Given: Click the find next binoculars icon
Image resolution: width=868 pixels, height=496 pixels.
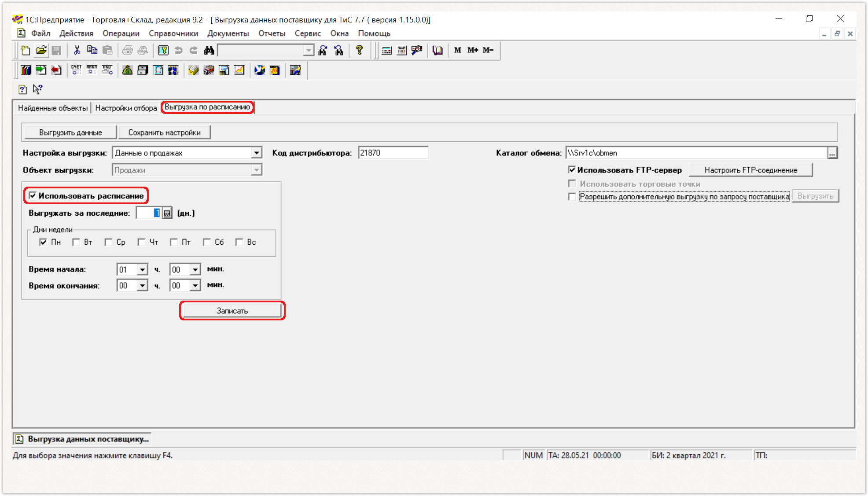Looking at the screenshot, I should coord(323,51).
